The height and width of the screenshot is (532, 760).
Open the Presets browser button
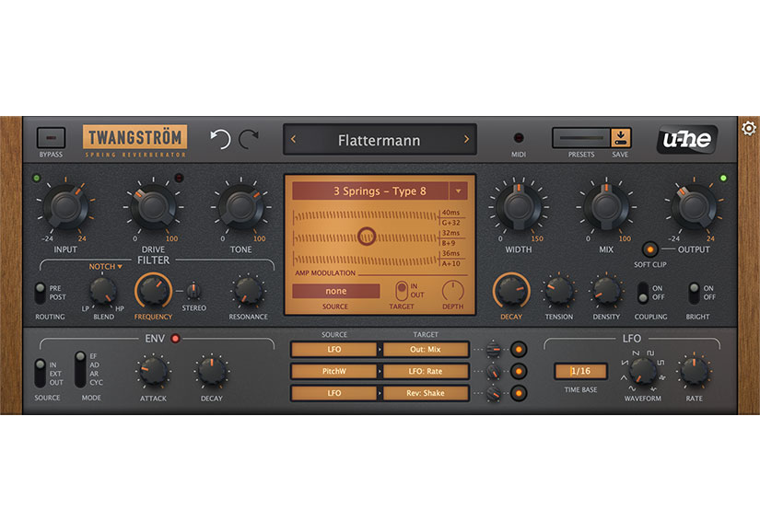click(581, 138)
